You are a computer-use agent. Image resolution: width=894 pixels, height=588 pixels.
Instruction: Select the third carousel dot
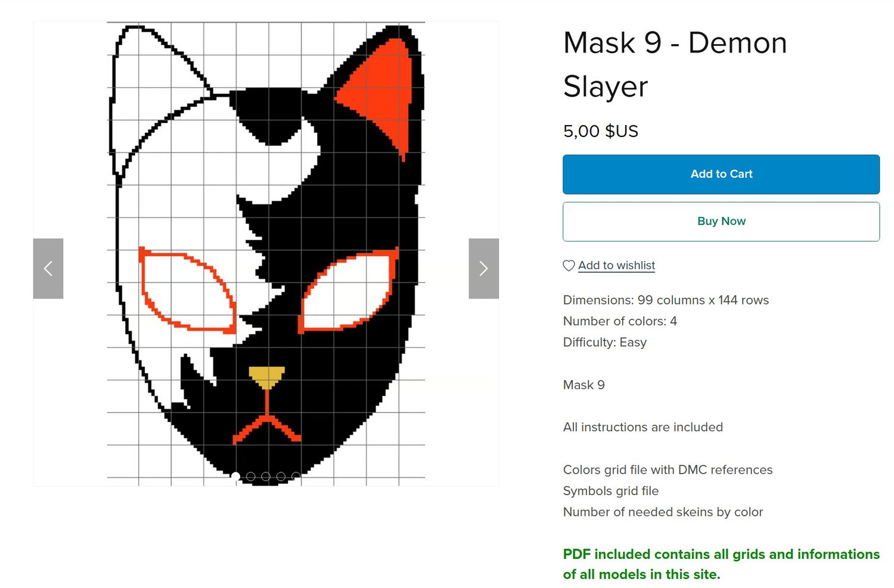pyautogui.click(x=266, y=477)
